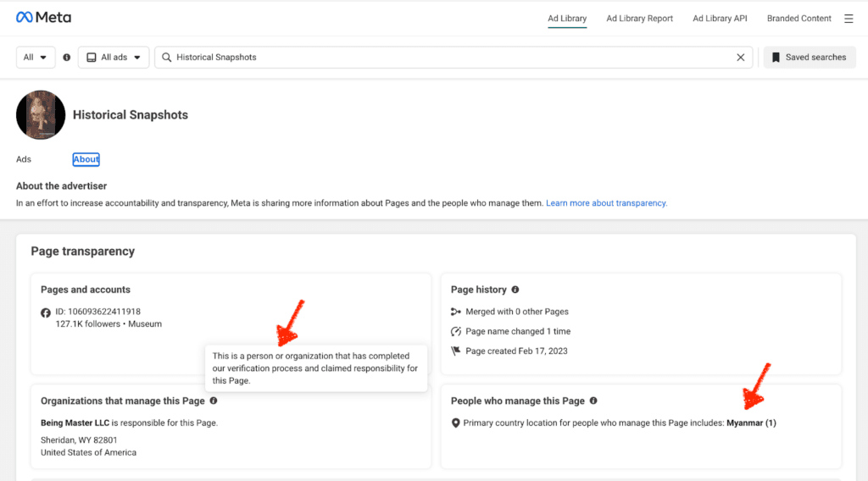Click the merged pages icon
The height and width of the screenshot is (481, 868).
(x=455, y=312)
